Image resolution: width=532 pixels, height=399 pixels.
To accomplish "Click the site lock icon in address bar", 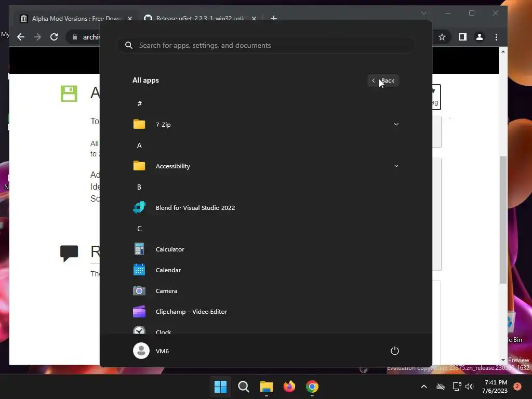I will click(x=75, y=37).
